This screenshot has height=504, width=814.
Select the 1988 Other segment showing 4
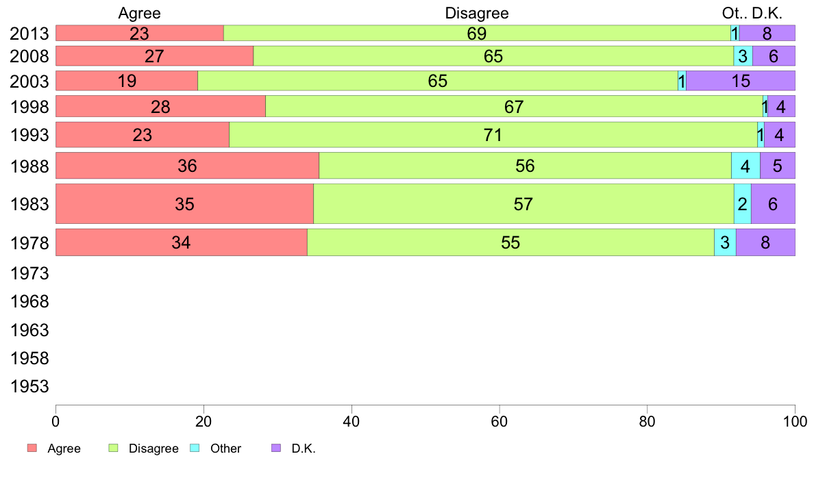tap(745, 166)
